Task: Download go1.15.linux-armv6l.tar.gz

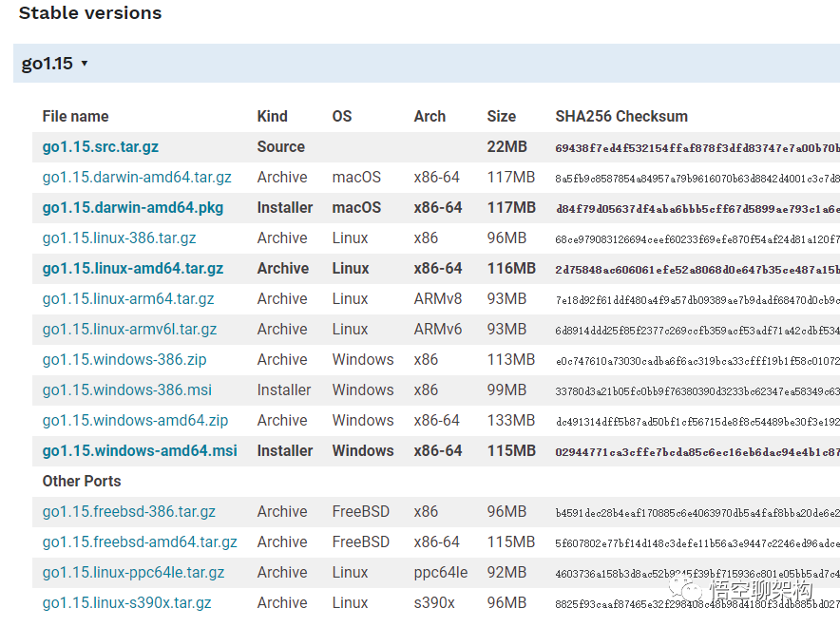Action: coord(129,330)
